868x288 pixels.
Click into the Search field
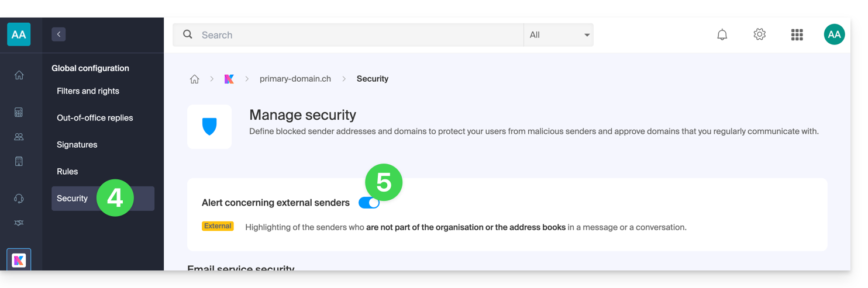[x=357, y=35]
